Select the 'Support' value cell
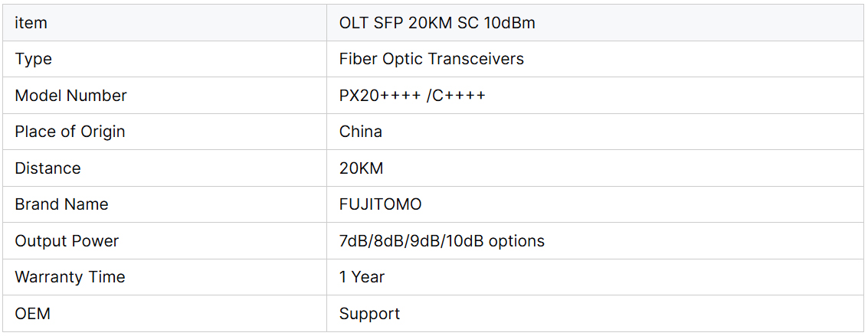868x336 pixels. tap(369, 314)
